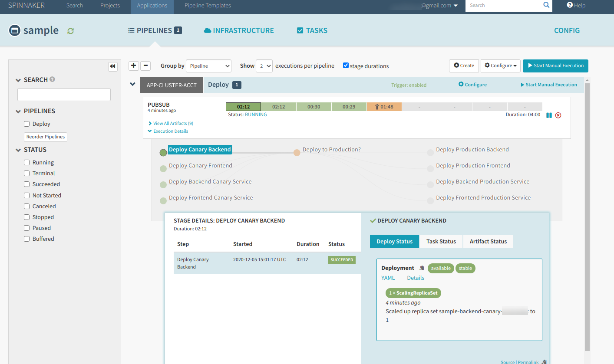The height and width of the screenshot is (364, 614).
Task: Click the pipeline search input field
Action: (x=64, y=94)
